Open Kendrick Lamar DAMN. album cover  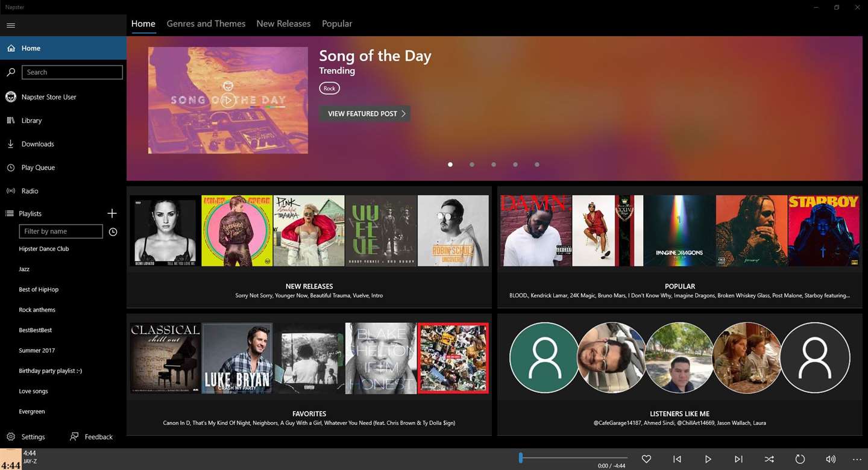[x=536, y=230]
